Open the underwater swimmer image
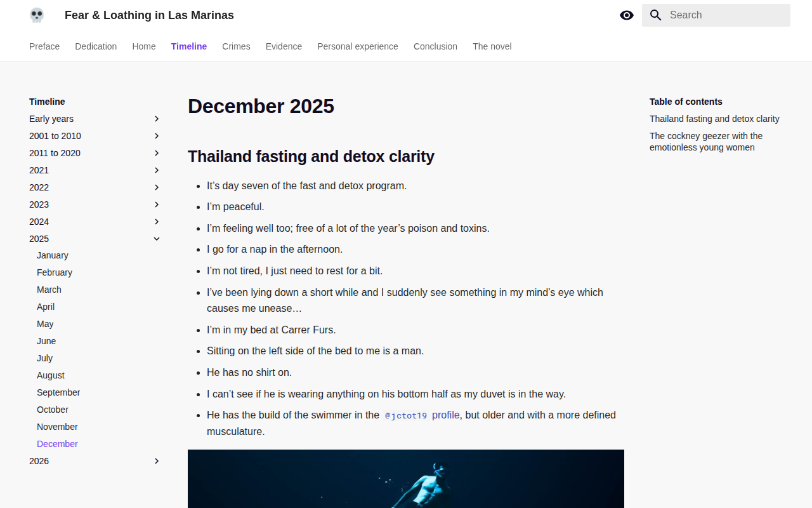Image resolution: width=812 pixels, height=508 pixels. click(406, 479)
